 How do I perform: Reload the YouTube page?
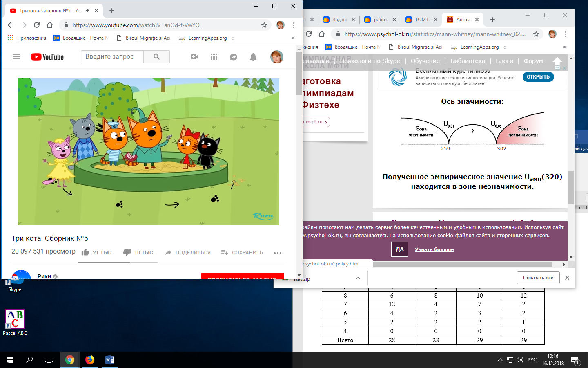(37, 25)
